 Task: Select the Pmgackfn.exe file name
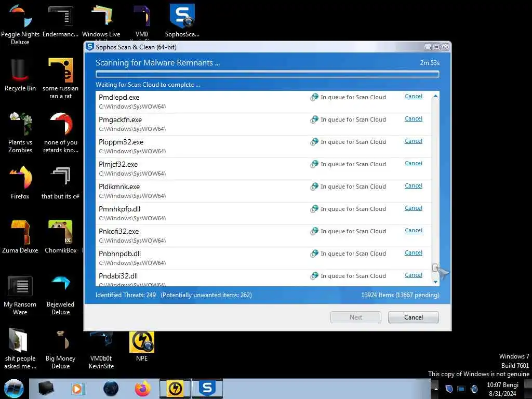tap(120, 120)
